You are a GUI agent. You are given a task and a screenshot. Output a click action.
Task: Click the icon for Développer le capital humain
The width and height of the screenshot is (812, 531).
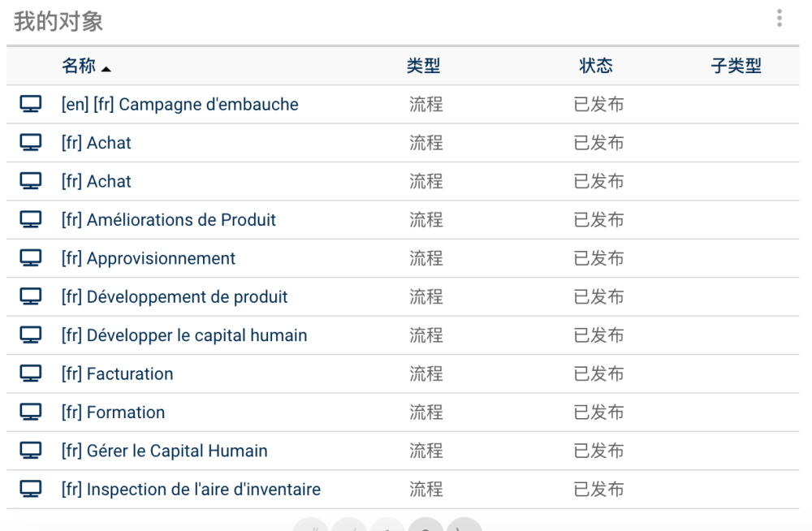click(31, 335)
